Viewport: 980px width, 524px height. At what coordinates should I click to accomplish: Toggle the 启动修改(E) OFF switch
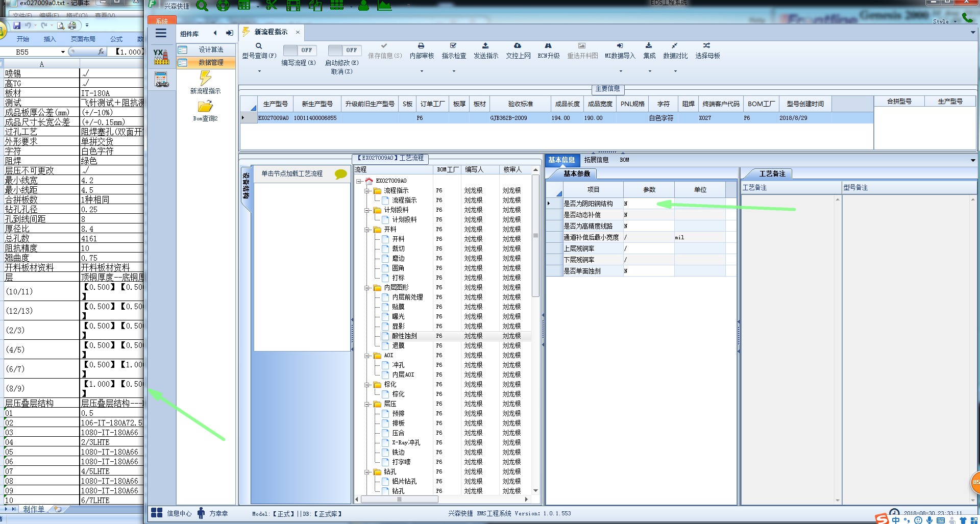pyautogui.click(x=345, y=50)
